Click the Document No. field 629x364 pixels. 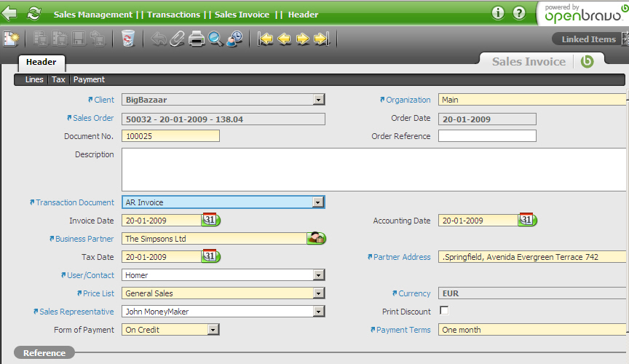pos(170,136)
